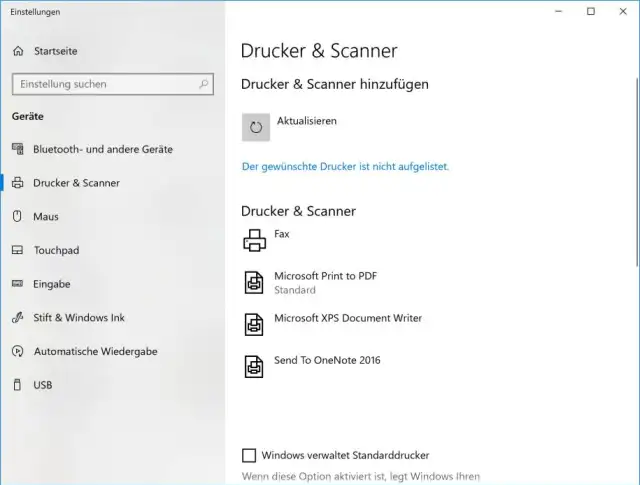Image resolution: width=640 pixels, height=485 pixels.
Task: Maximize the Einstellungen window
Action: coord(590,11)
